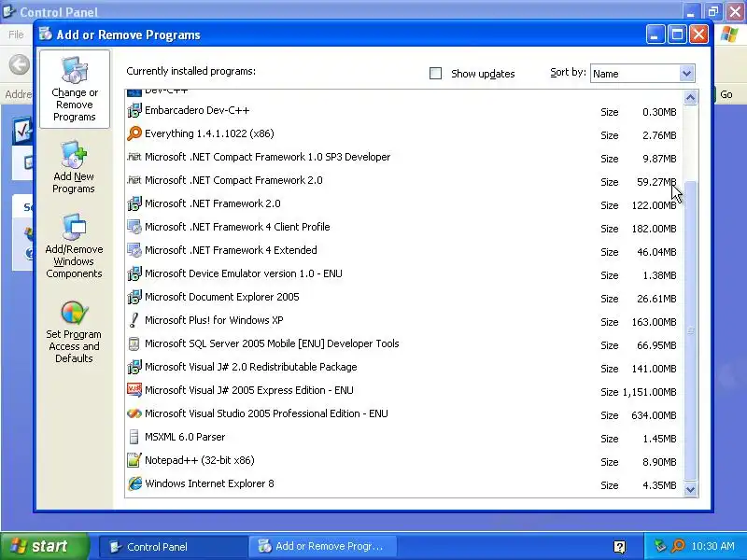The height and width of the screenshot is (560, 747).
Task: Open the Sort by Name dropdown
Action: coord(642,74)
